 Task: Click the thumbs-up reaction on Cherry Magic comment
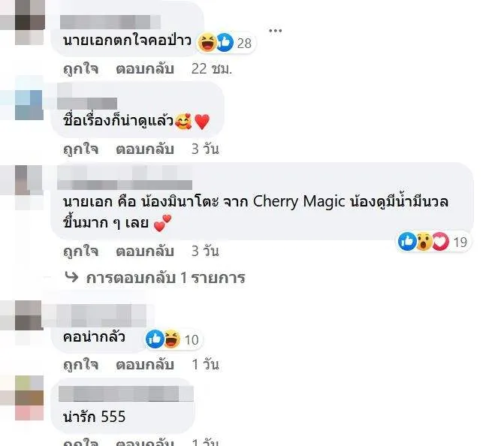pyautogui.click(x=407, y=241)
